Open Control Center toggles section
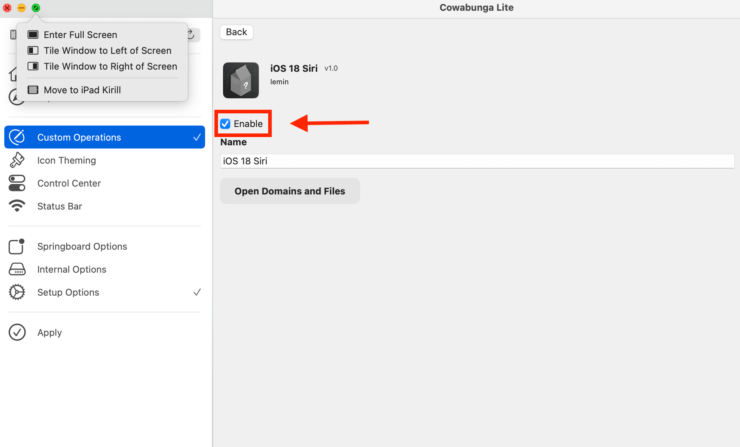Image resolution: width=740 pixels, height=447 pixels. [x=68, y=183]
